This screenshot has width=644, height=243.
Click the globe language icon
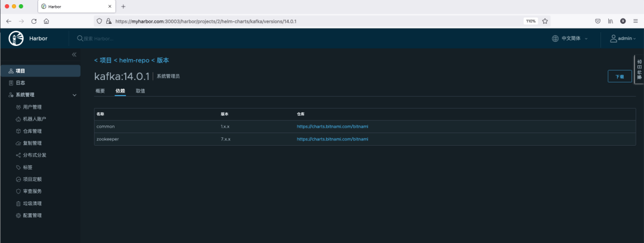[555, 38]
